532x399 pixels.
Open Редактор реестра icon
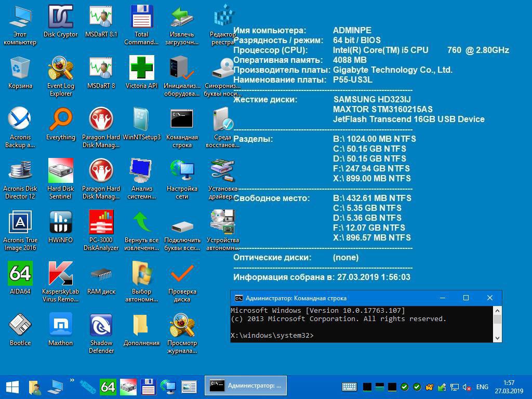point(222,24)
